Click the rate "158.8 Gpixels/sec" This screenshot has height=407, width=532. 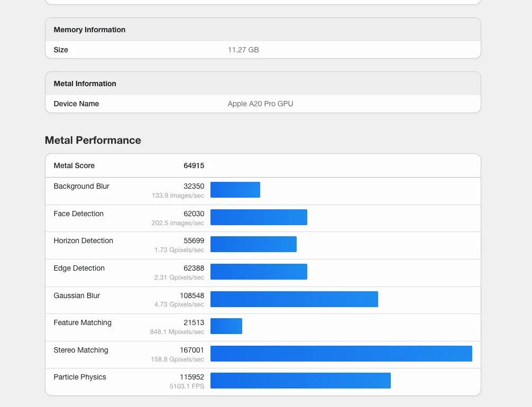click(x=178, y=359)
